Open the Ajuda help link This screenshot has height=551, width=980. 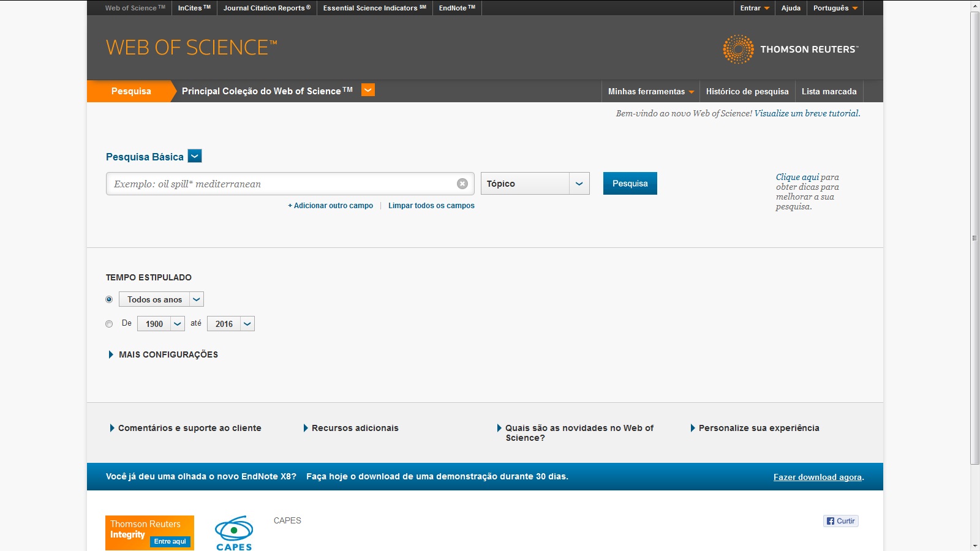pos(791,8)
